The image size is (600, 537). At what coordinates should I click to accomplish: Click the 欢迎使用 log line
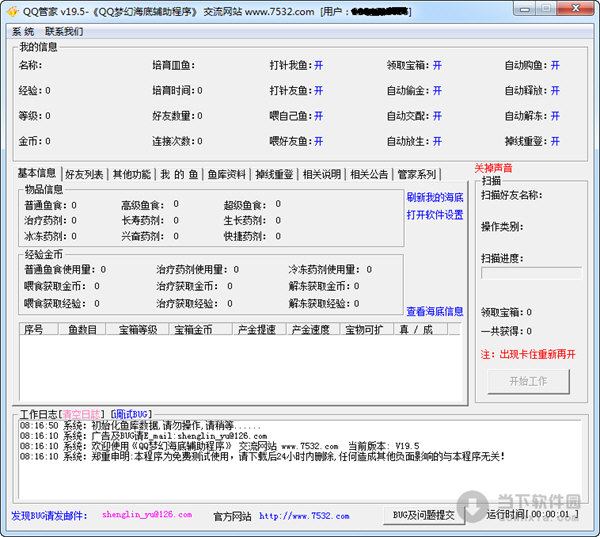[x=219, y=446]
